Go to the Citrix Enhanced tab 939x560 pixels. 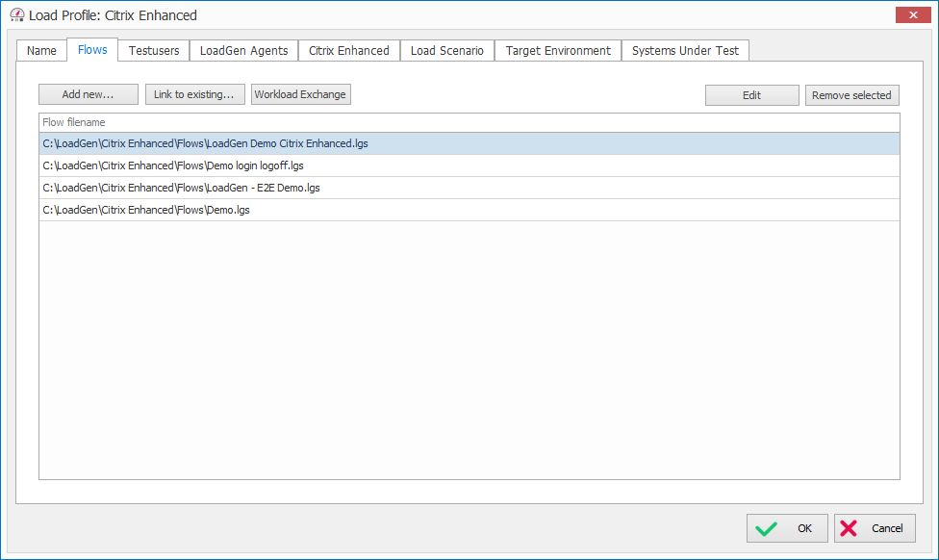click(x=349, y=51)
